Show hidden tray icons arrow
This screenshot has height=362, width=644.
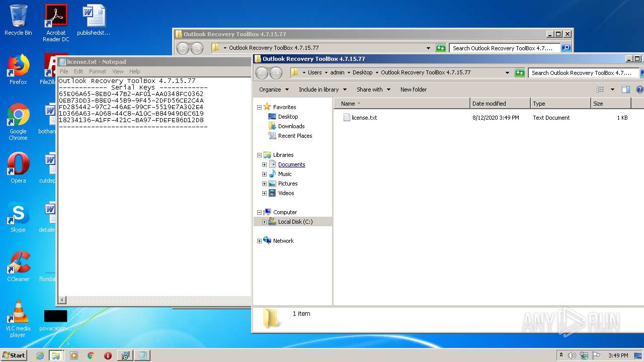(x=561, y=355)
